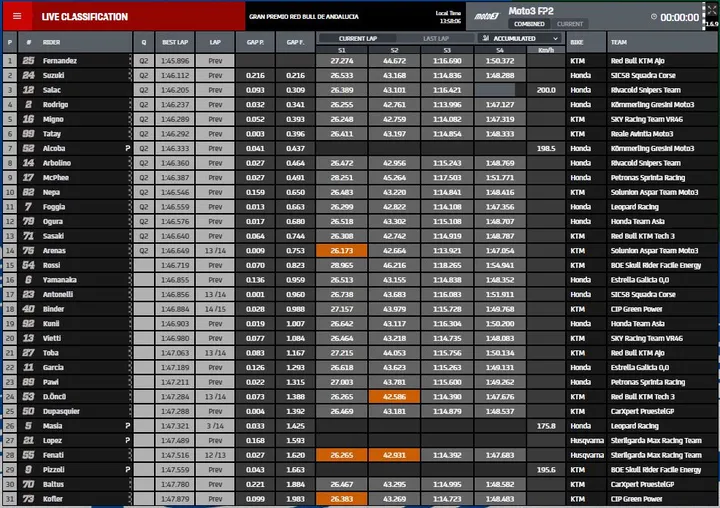The image size is (720, 508).
Task: Click the Moto3 logo in the header
Action: (x=486, y=17)
